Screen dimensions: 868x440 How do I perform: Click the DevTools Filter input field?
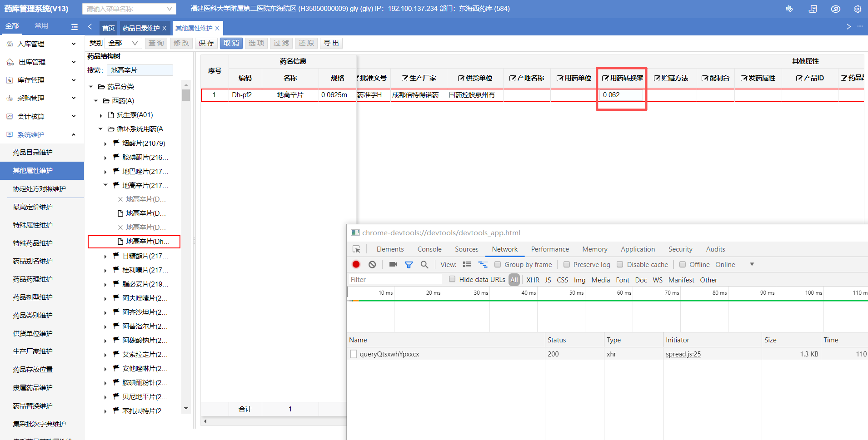pos(394,279)
